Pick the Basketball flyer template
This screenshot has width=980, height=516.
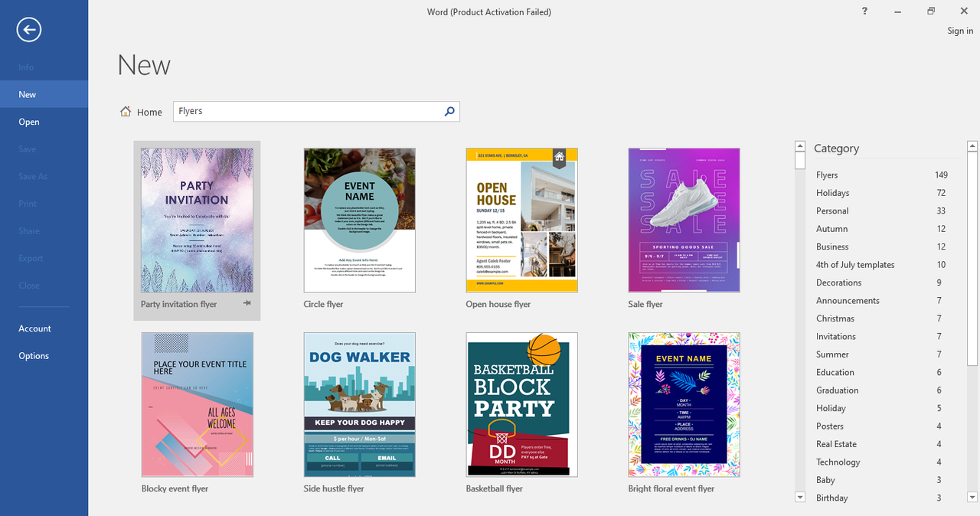point(522,405)
